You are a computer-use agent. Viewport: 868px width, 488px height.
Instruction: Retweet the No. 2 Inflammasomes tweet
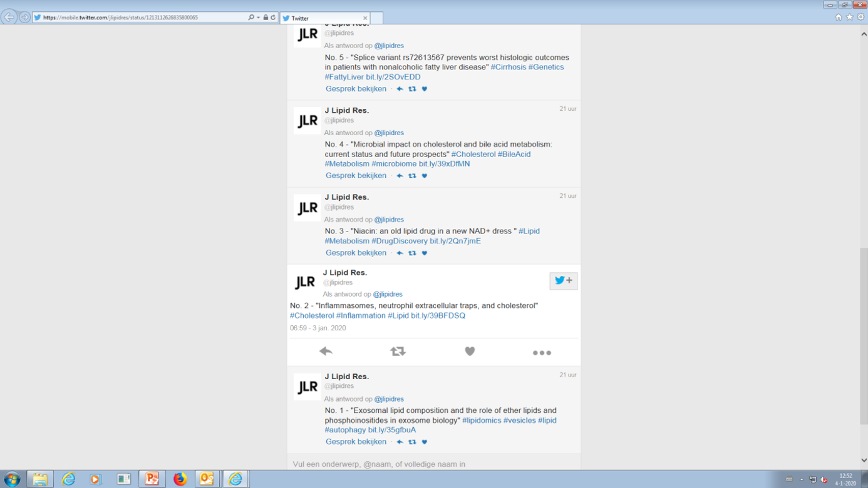click(398, 352)
